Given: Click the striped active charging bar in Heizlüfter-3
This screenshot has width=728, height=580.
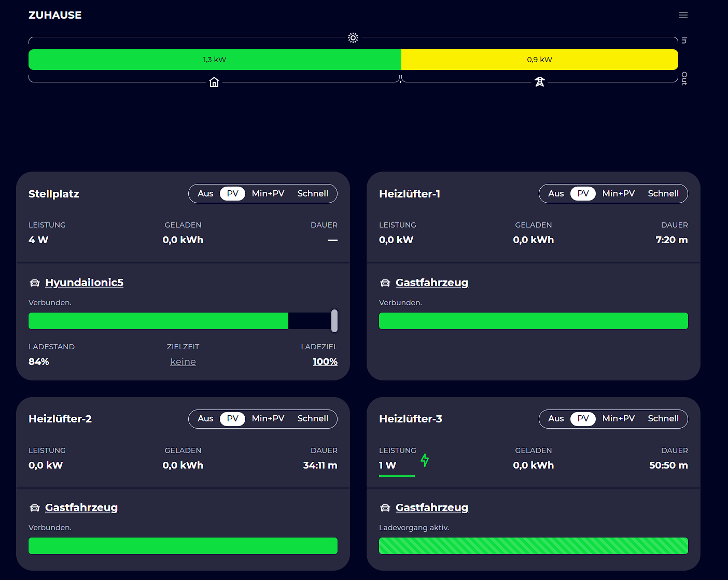Looking at the screenshot, I should coord(534,546).
